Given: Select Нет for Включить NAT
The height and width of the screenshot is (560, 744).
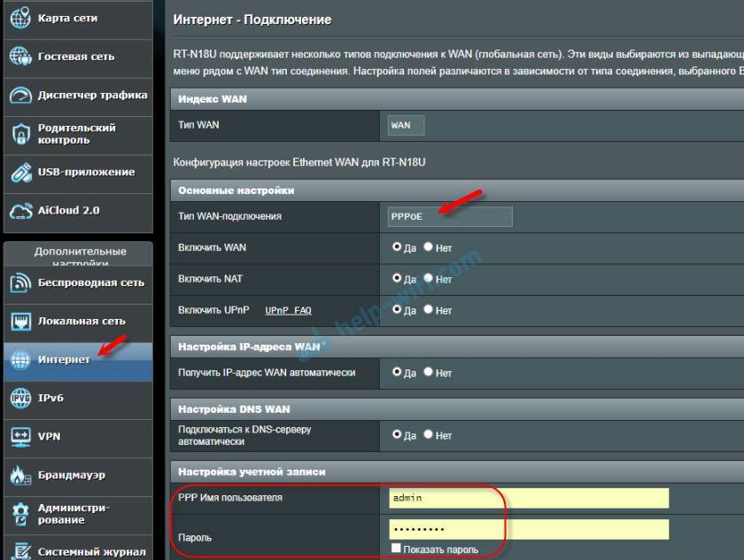Looking at the screenshot, I should tap(429, 279).
